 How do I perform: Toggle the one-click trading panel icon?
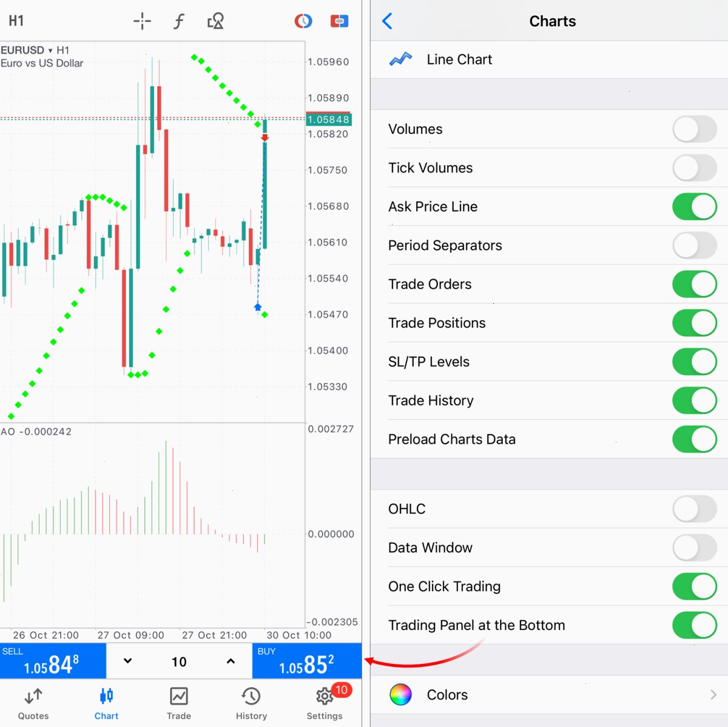[339, 21]
